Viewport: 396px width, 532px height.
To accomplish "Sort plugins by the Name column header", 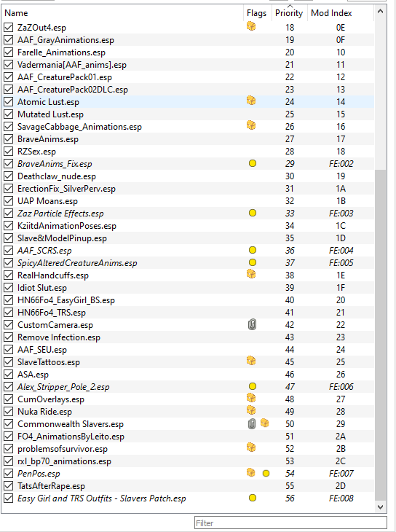I will [x=122, y=13].
